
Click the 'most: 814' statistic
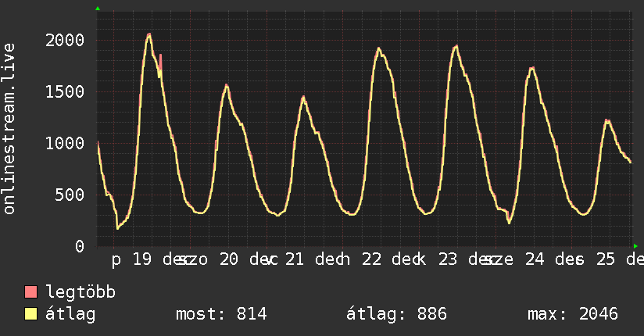[x=221, y=314]
